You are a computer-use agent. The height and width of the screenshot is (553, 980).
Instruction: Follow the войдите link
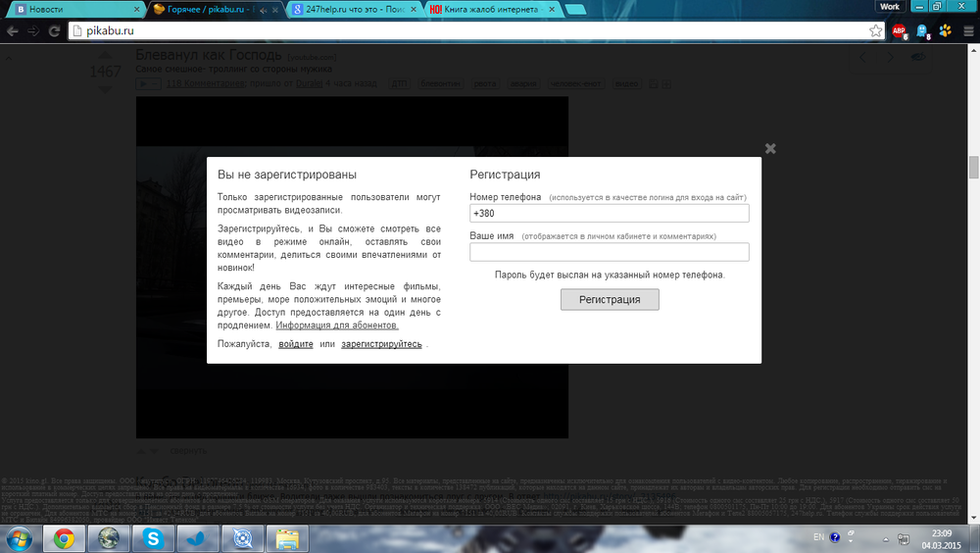(296, 344)
